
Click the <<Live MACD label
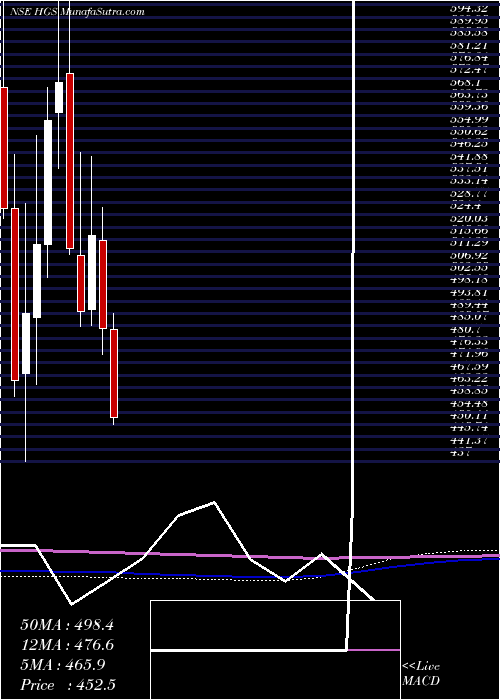click(x=421, y=674)
